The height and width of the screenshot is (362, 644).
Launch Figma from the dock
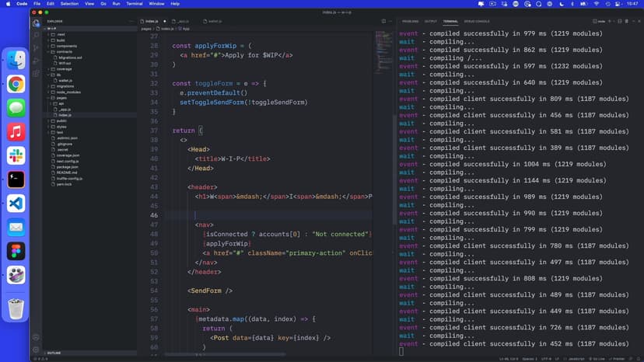click(16, 251)
